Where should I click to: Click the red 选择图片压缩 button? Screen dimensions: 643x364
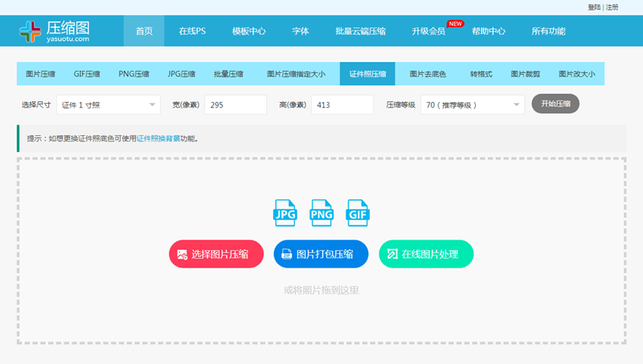tap(216, 254)
